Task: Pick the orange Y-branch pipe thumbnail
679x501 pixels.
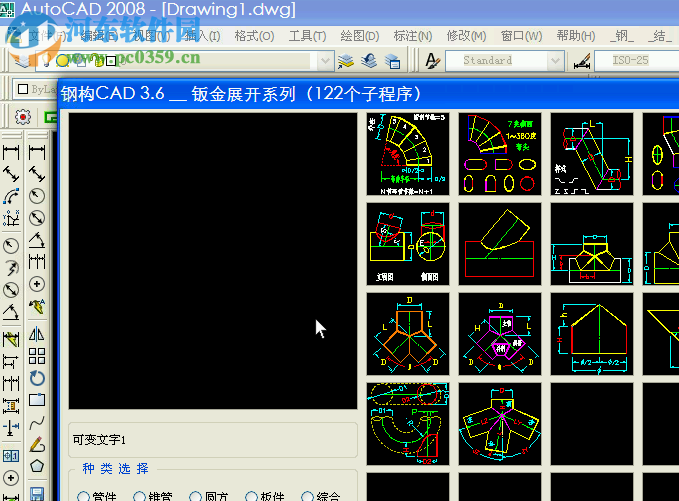Action: 408,334
